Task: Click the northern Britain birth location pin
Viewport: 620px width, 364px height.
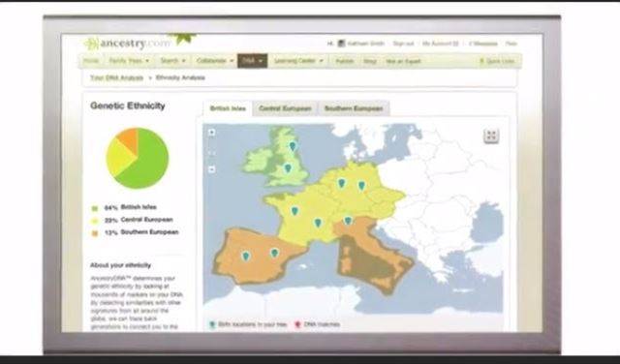Action: (x=293, y=146)
